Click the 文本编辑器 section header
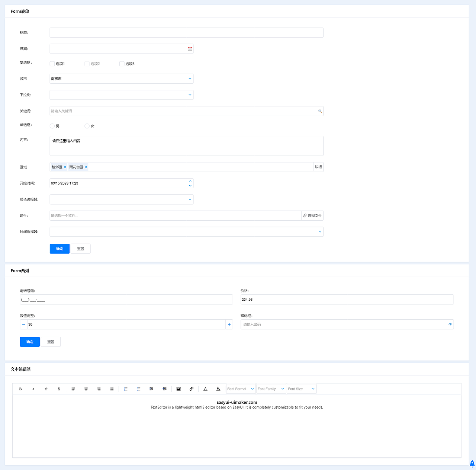The image size is (476, 470). coord(20,369)
